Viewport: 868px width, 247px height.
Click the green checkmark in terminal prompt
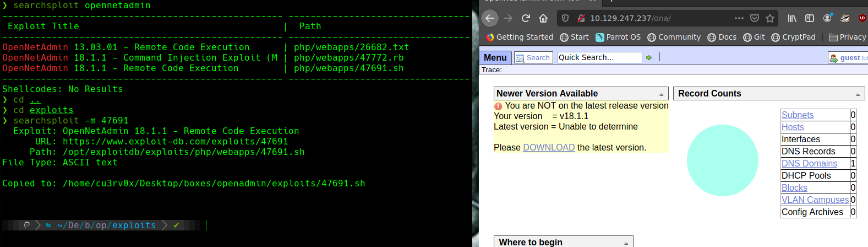pos(176,225)
